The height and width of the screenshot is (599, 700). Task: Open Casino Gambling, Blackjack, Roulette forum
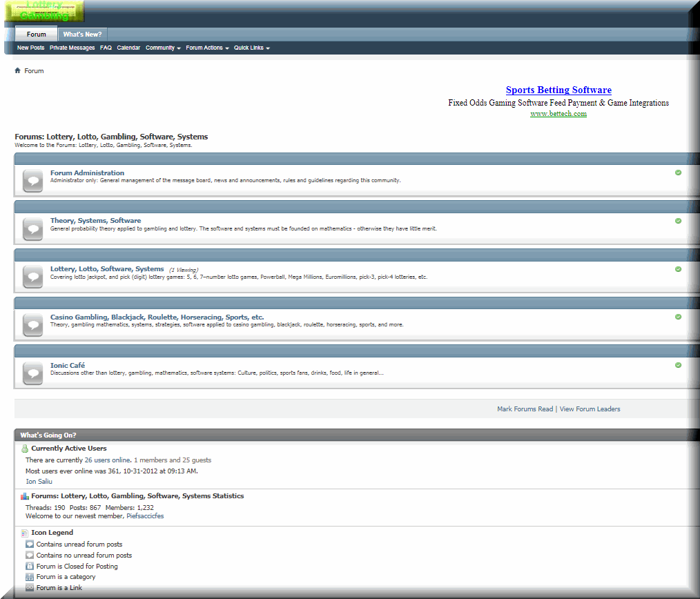157,317
